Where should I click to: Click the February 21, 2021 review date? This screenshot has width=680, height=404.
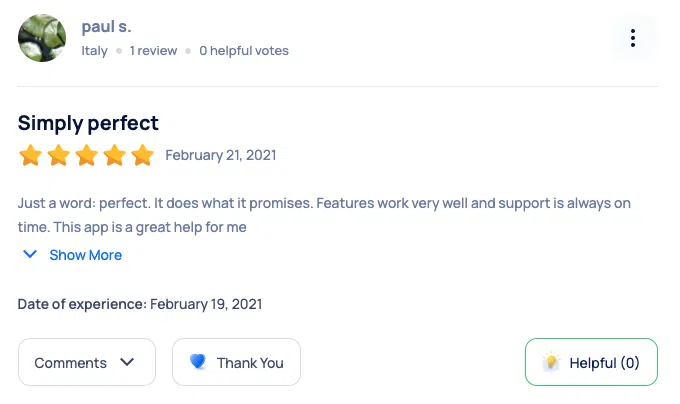pos(220,155)
